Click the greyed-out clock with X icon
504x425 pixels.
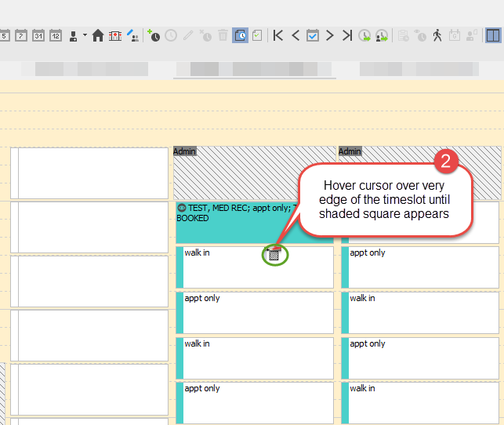click(x=205, y=35)
